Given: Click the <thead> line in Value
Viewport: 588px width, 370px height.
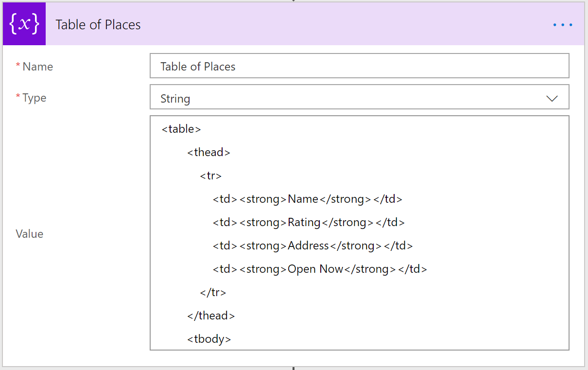Looking at the screenshot, I should [x=209, y=152].
